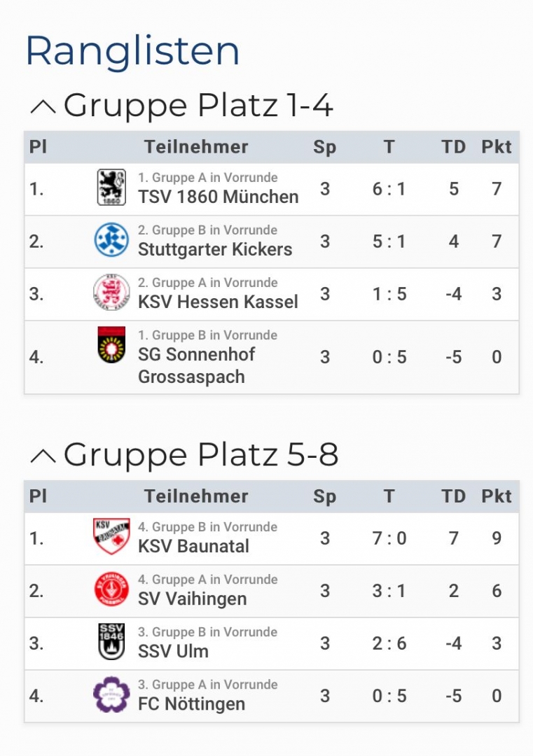Screen dimensions: 533x756
Task: Select the SSV Ulm team name
Action: tap(173, 651)
